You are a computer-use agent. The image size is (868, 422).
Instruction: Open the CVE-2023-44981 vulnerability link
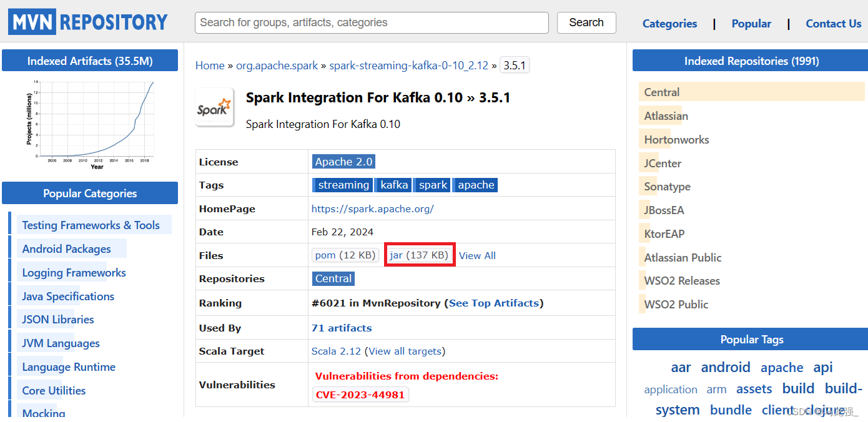(x=360, y=395)
